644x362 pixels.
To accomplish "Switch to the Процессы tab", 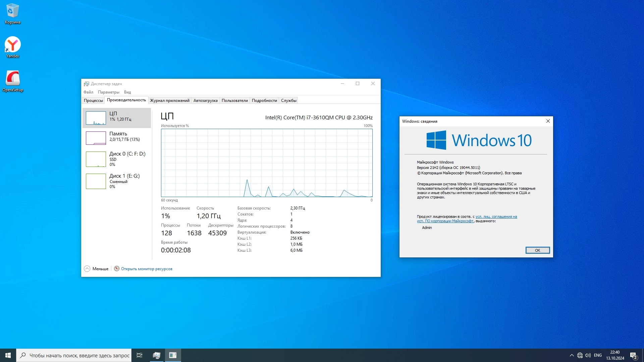I will tap(93, 101).
